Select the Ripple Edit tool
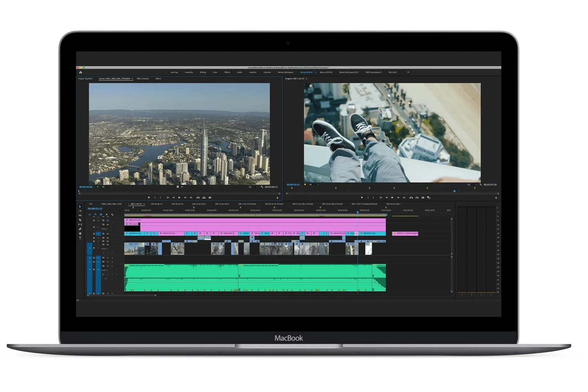The width and height of the screenshot is (588, 392). tap(80, 215)
